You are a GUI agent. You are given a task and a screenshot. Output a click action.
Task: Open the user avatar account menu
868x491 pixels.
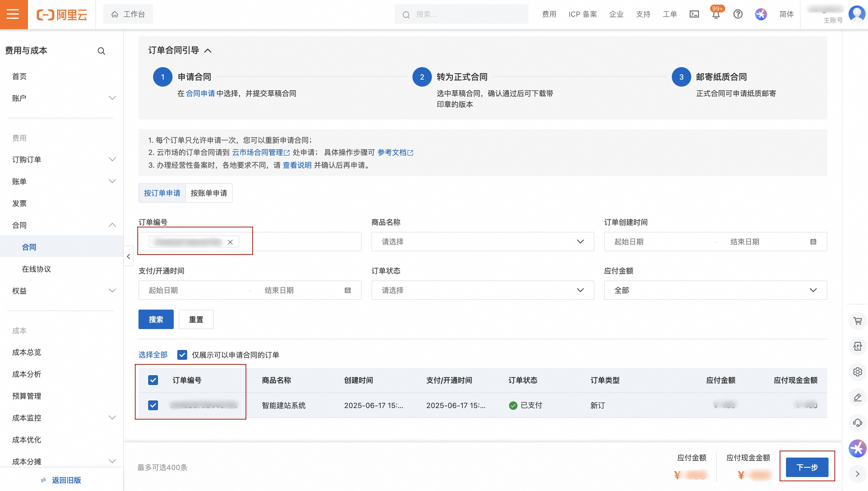point(856,14)
